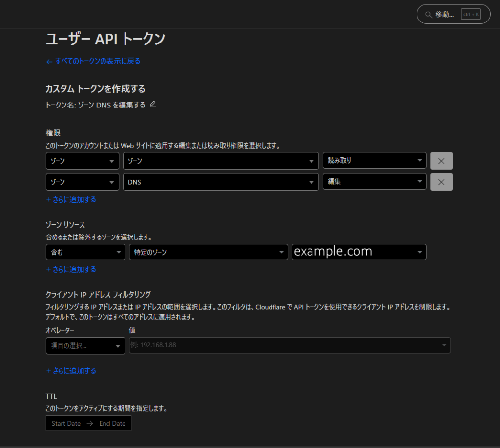500x448 pixels.
Task: Add more under client IP filtering section
Action: 71,371
